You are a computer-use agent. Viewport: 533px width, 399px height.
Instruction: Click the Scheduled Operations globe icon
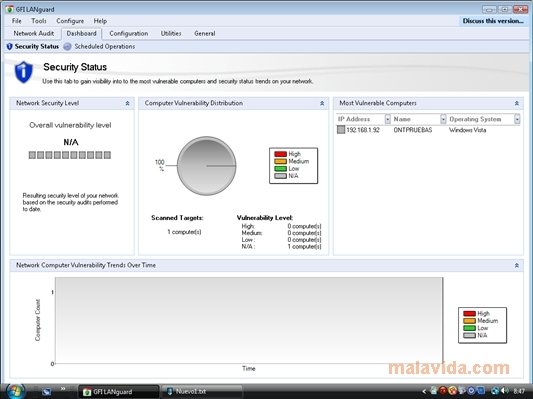point(67,47)
